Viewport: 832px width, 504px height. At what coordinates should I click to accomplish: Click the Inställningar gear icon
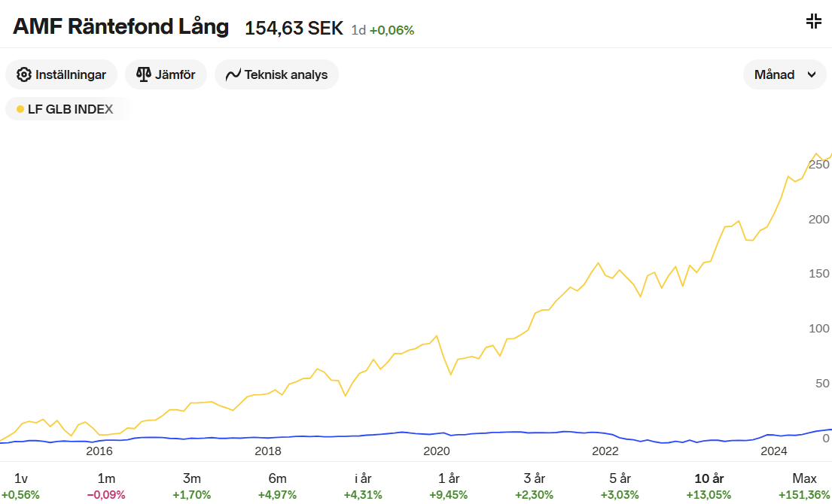(24, 74)
